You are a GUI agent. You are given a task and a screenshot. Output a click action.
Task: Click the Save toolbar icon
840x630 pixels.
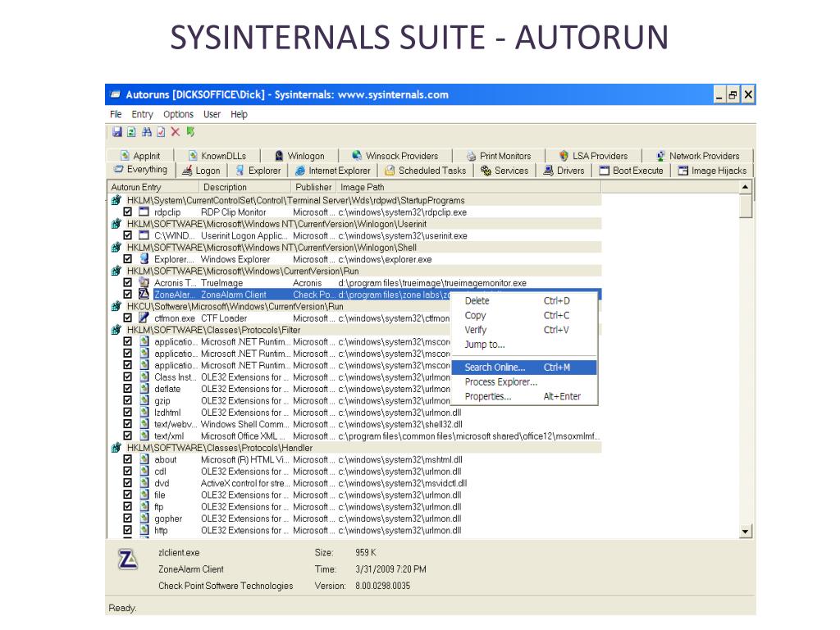click(x=116, y=132)
